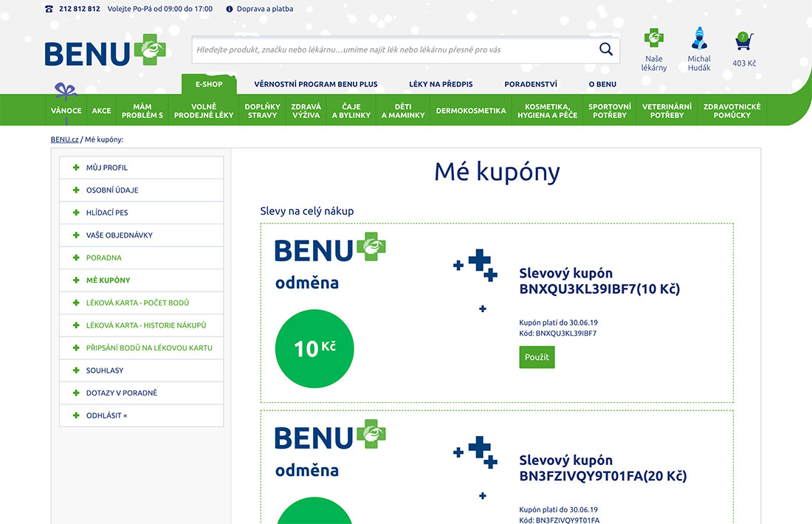Click info icon beside Doprava a platba
Image resolution: width=812 pixels, height=524 pixels.
tap(230, 9)
